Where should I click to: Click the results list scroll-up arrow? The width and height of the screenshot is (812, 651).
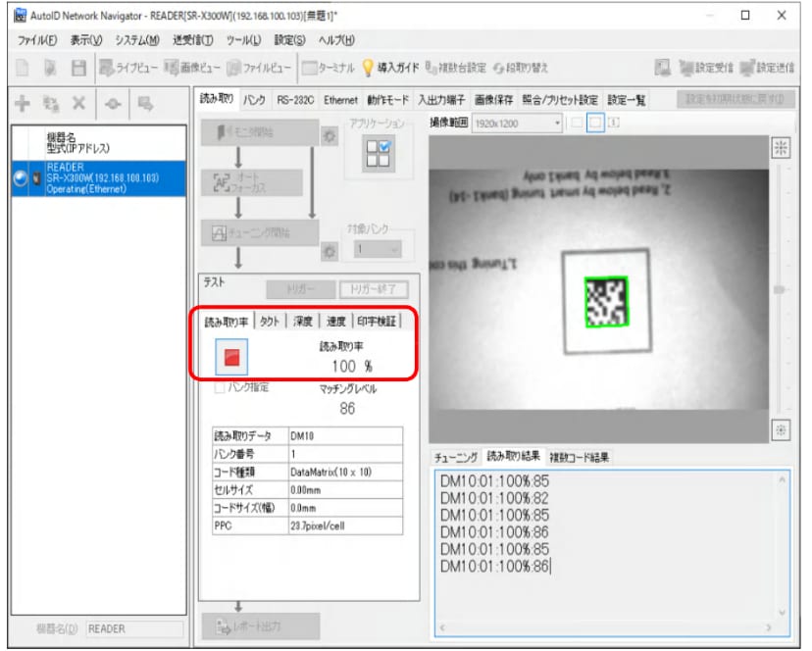click(782, 480)
